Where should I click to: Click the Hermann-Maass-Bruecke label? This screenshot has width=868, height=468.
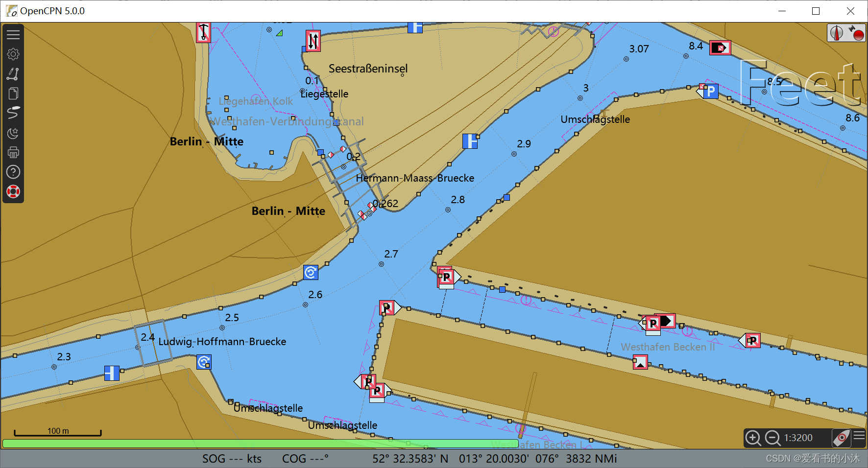click(415, 178)
